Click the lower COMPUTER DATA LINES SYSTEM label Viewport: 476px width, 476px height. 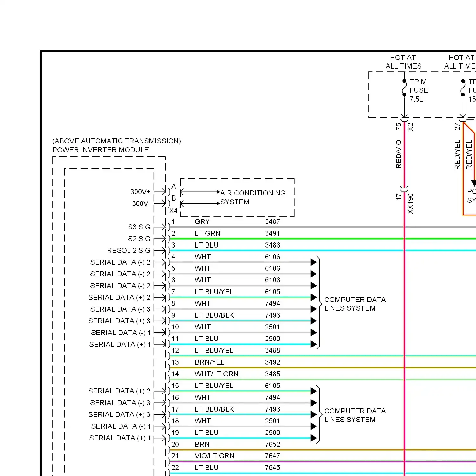(x=355, y=415)
